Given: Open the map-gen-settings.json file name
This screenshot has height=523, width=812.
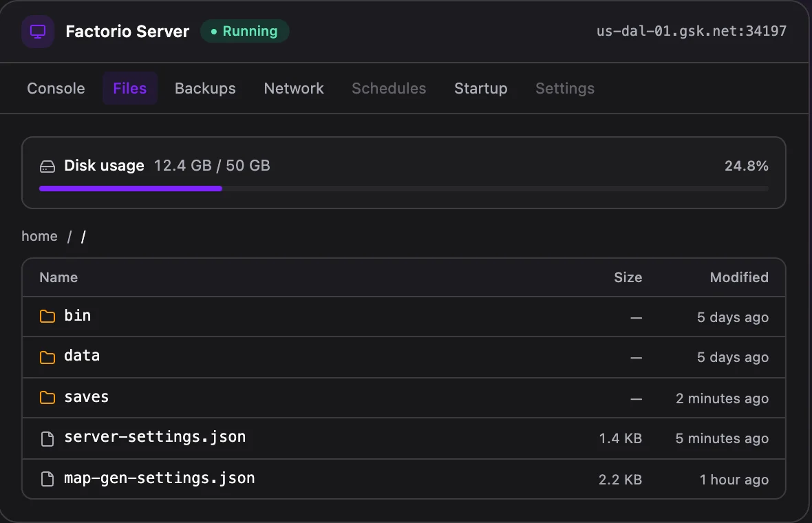Looking at the screenshot, I should 160,478.
